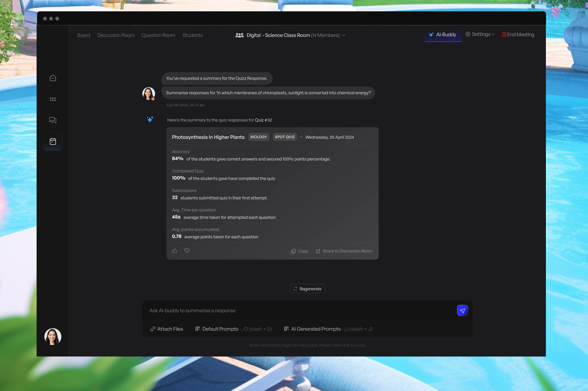Click the Default Prompts list icon
The image size is (588, 391).
pos(198,329)
